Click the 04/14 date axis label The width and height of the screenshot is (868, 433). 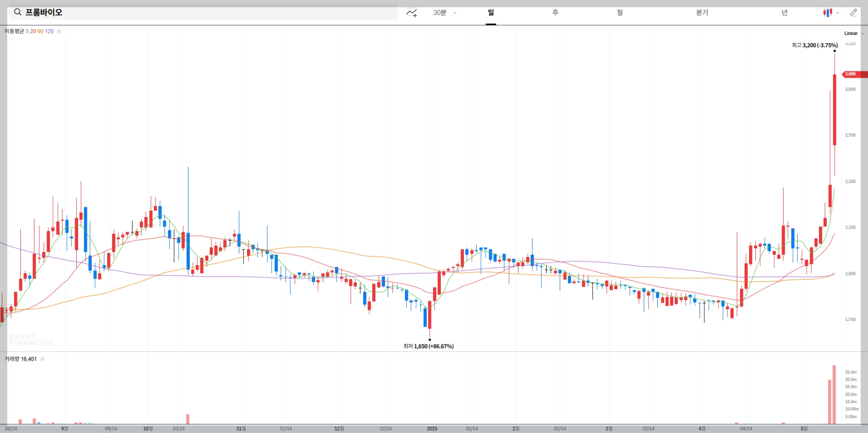tap(746, 429)
